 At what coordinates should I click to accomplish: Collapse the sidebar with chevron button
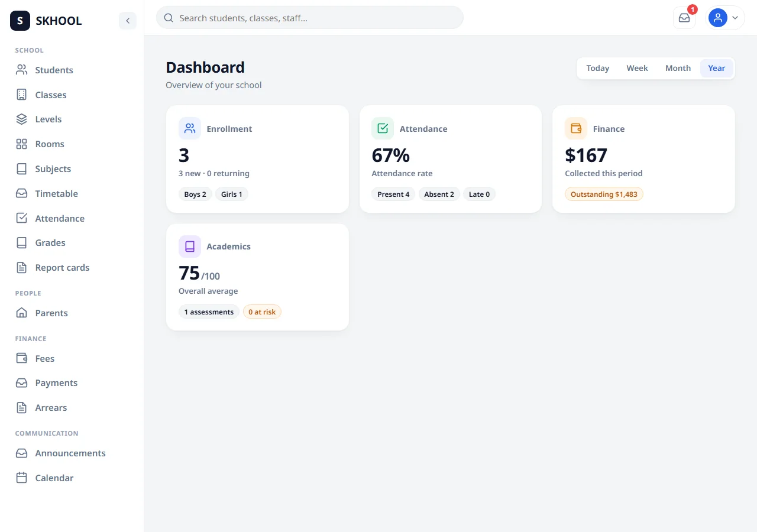coord(128,21)
